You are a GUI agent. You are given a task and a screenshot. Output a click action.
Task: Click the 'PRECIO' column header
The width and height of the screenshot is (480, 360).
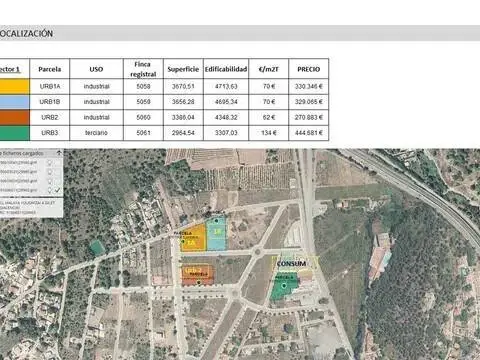pos(309,69)
